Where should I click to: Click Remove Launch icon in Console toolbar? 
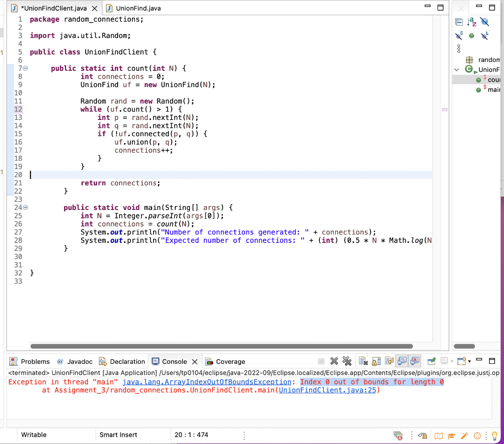click(x=334, y=361)
